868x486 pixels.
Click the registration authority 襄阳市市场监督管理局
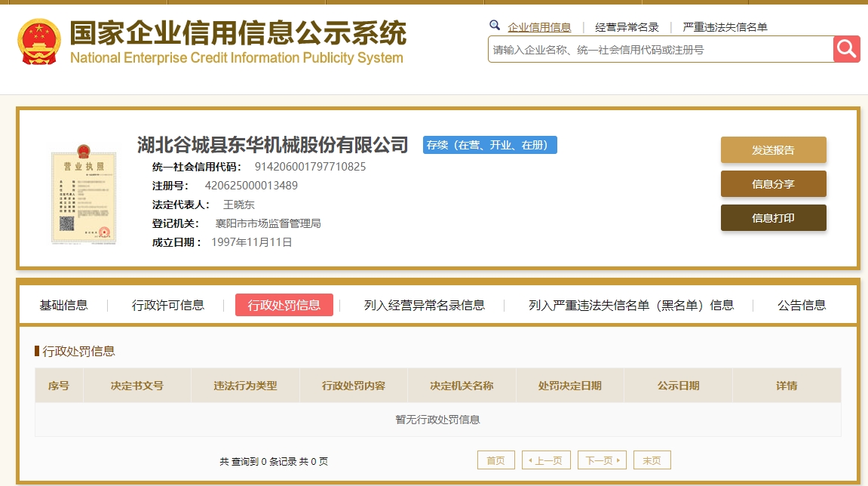coord(268,223)
